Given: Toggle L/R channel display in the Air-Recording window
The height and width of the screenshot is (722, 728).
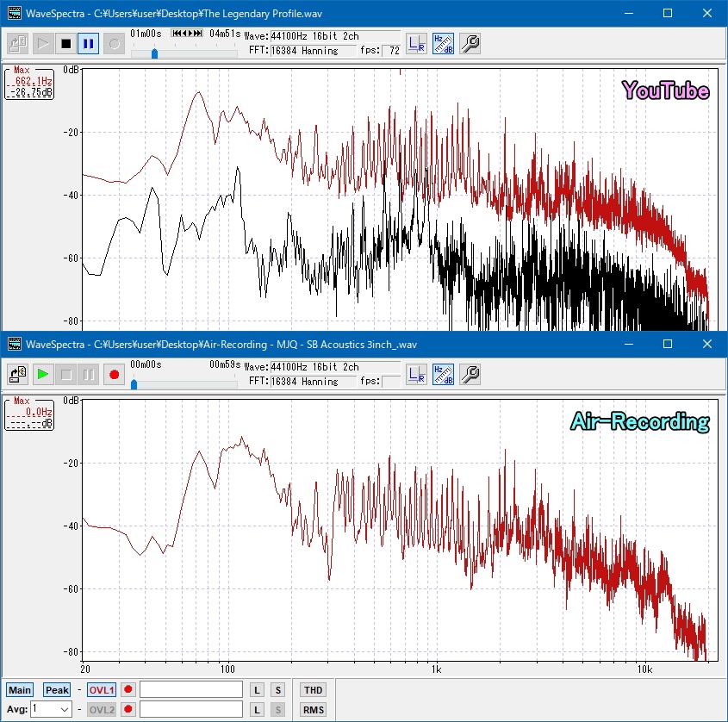Looking at the screenshot, I should [416, 374].
